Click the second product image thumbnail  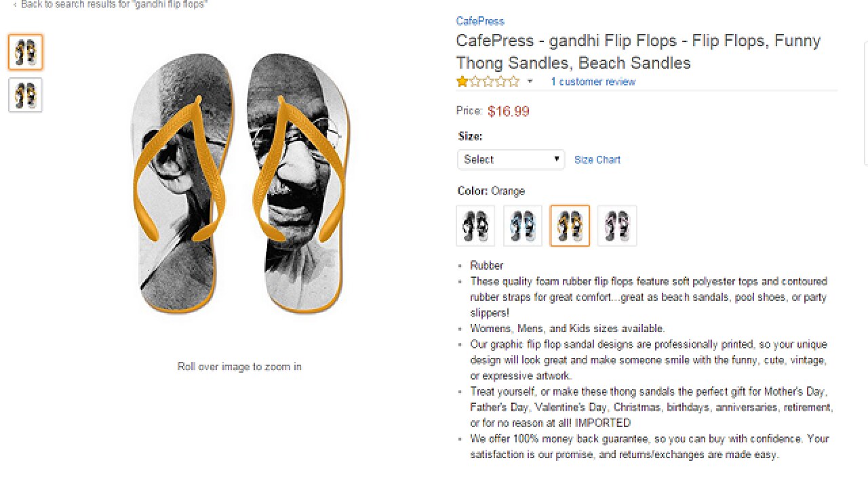point(24,95)
